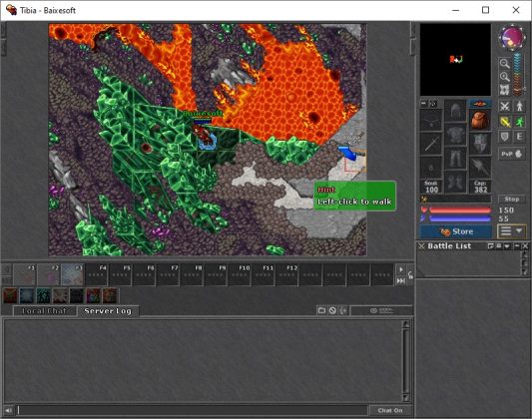The width and height of the screenshot is (532, 419).
Task: Switch to Server Log tab
Action: (108, 311)
